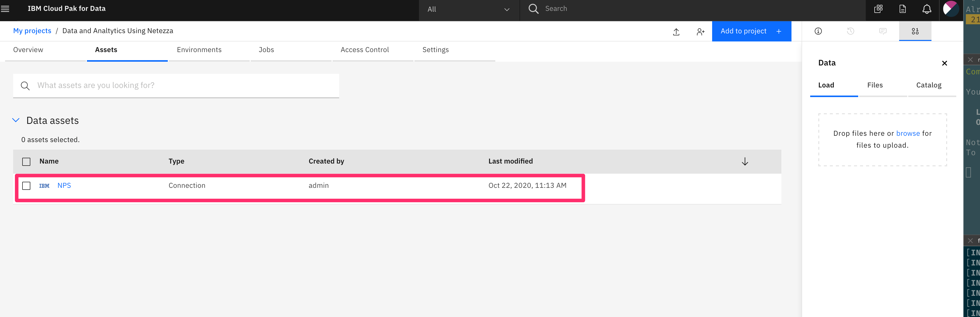
Task: Collapse the Data assets section
Action: 16,120
